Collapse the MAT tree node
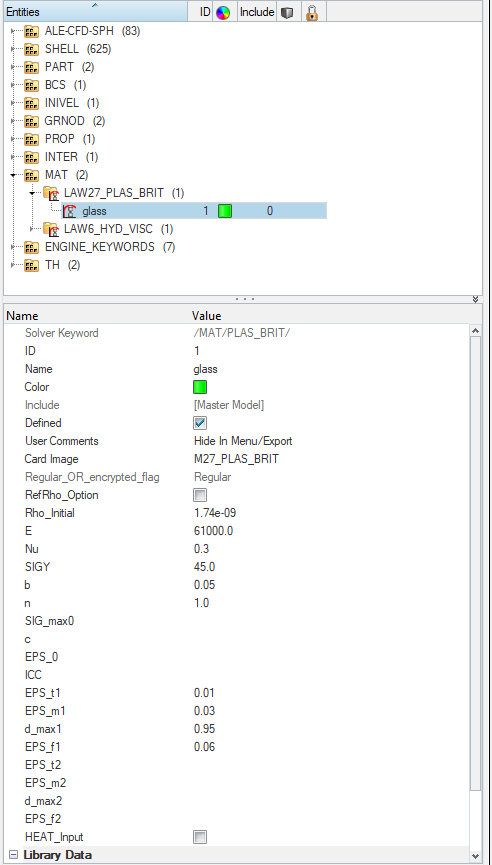The image size is (492, 865). click(13, 175)
